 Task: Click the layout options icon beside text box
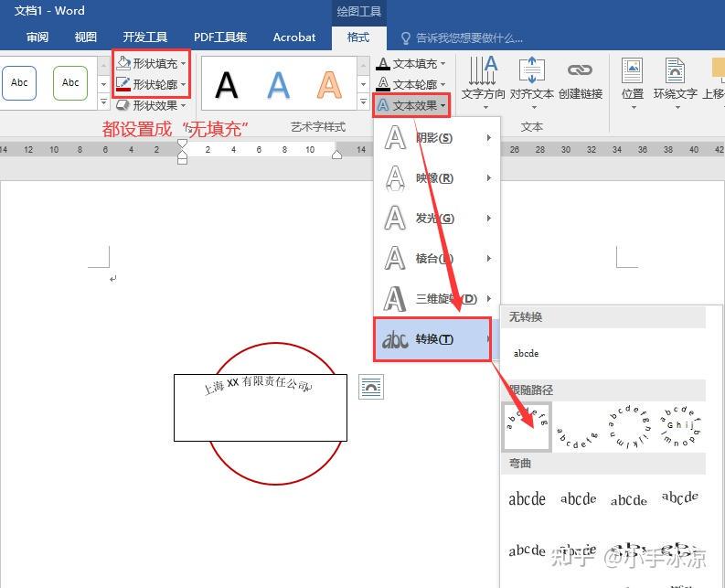[x=371, y=387]
